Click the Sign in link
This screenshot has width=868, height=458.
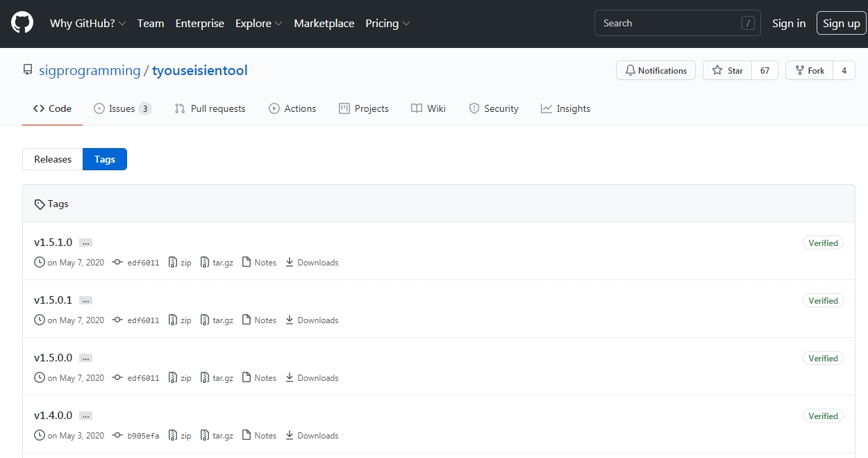pos(789,23)
